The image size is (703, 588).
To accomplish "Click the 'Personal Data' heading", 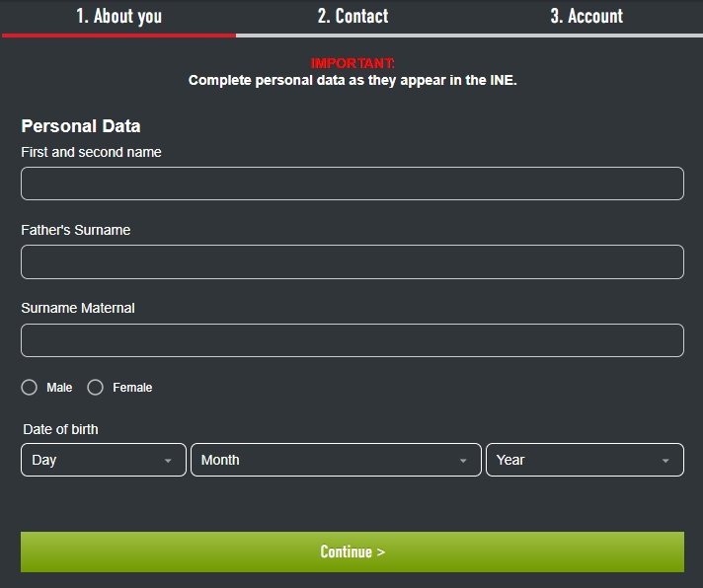I will click(x=81, y=126).
